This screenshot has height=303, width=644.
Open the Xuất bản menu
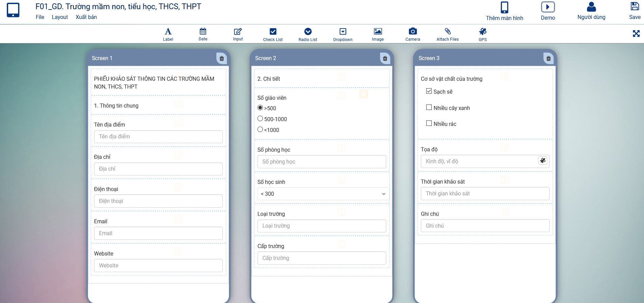(86, 17)
